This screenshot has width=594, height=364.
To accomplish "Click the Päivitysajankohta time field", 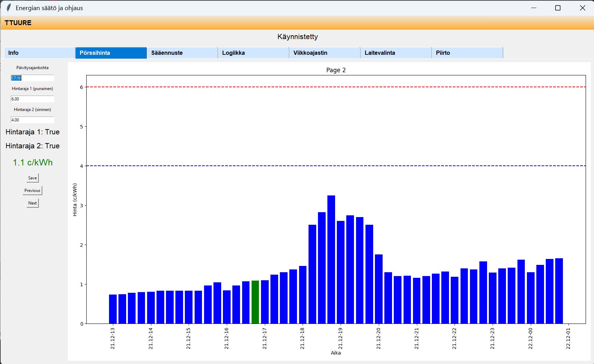I will (32, 78).
